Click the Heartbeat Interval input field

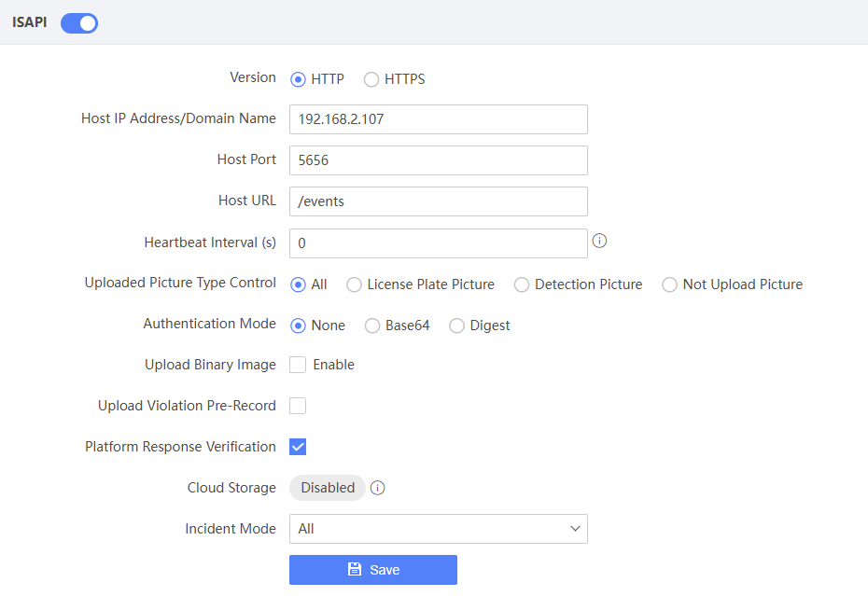[438, 243]
